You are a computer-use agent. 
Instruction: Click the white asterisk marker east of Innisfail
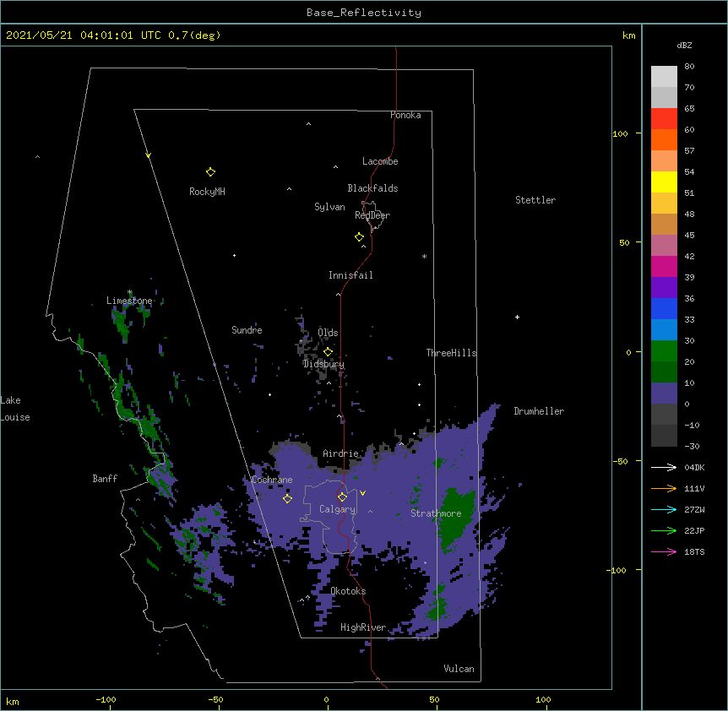point(424,256)
